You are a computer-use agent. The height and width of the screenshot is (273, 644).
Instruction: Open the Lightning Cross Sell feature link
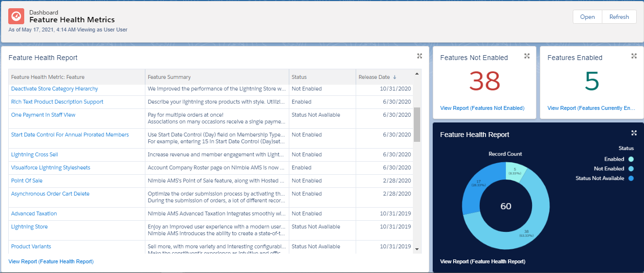tap(34, 154)
